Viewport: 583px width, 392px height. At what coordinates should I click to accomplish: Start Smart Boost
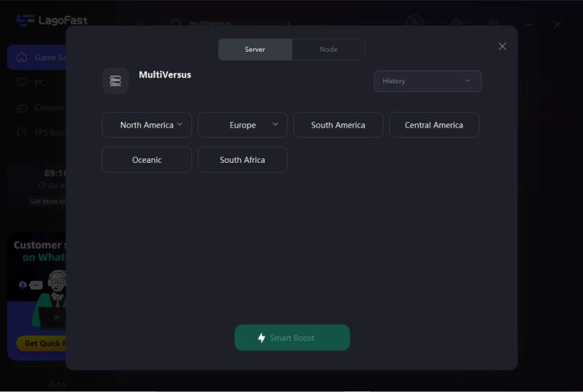(293, 338)
